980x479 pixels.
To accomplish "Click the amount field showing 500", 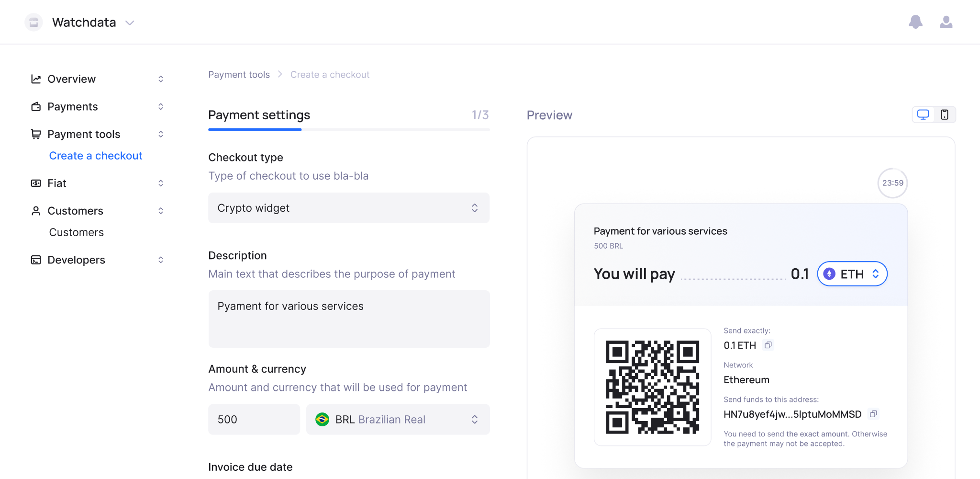I will point(254,420).
